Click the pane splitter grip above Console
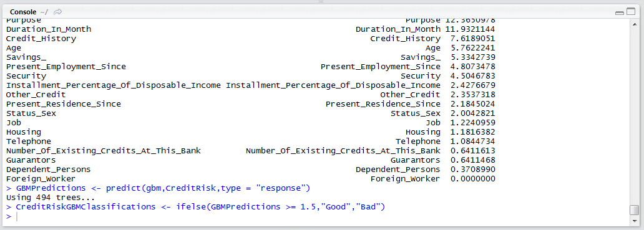 click(321, 2)
